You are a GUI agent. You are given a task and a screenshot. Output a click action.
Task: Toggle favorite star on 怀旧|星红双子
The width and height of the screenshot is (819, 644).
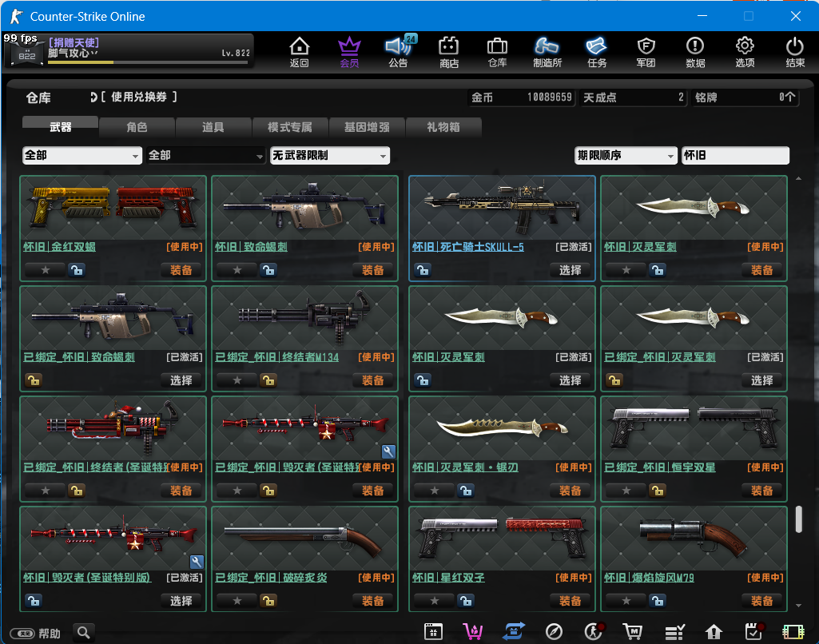[434, 601]
